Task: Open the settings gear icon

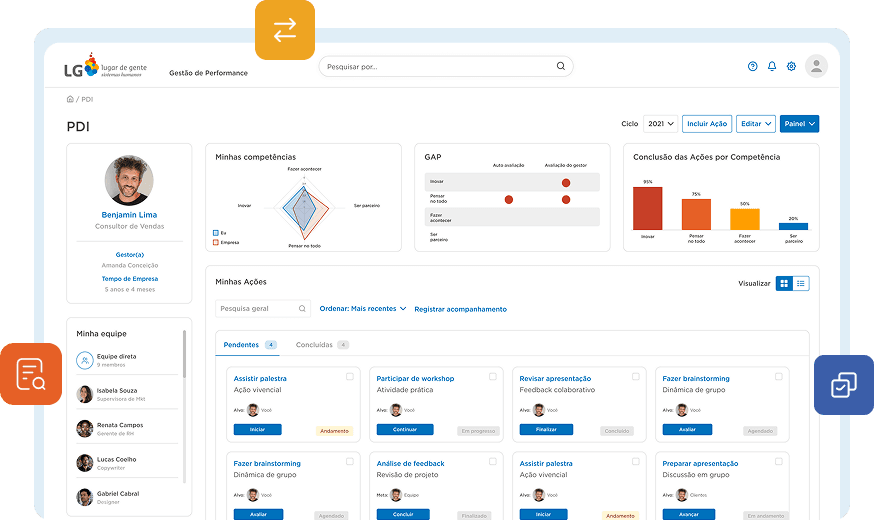Action: pos(791,67)
